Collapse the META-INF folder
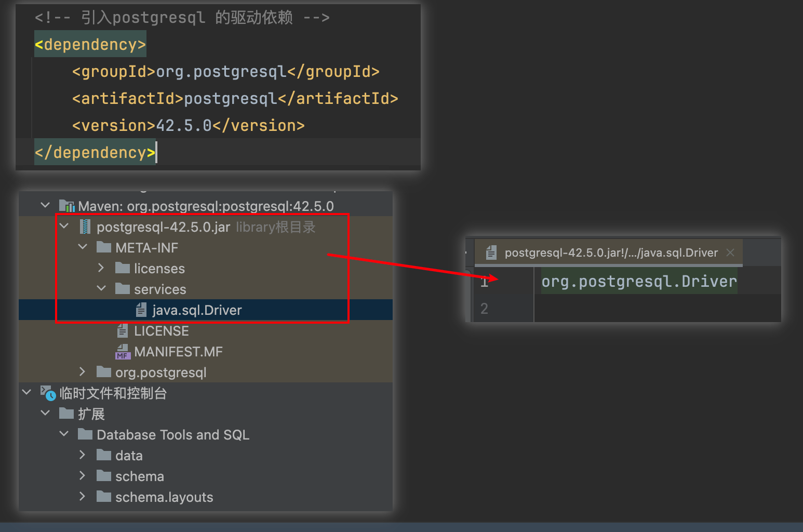This screenshot has width=803, height=532. [83, 247]
